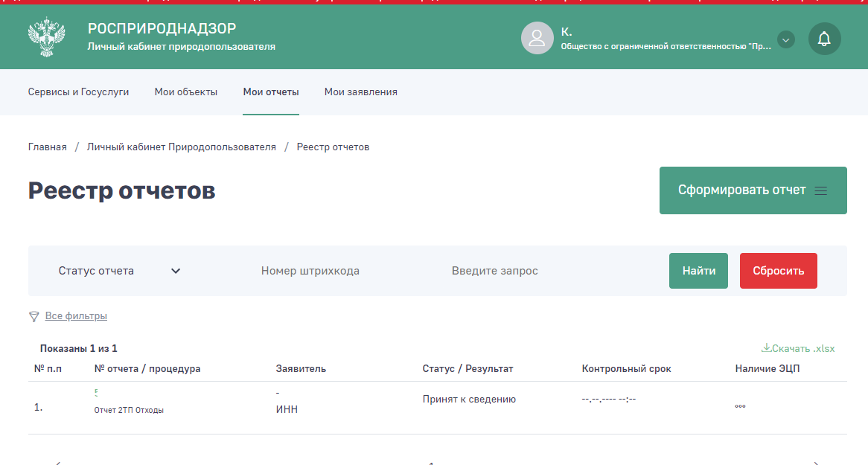
Task: Open the Все фильтры link
Action: pos(76,316)
